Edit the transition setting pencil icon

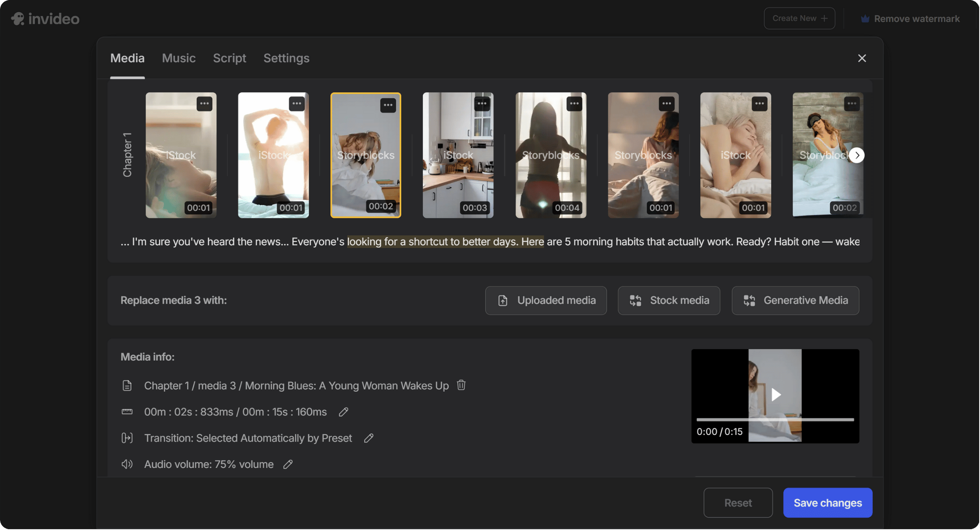point(368,438)
